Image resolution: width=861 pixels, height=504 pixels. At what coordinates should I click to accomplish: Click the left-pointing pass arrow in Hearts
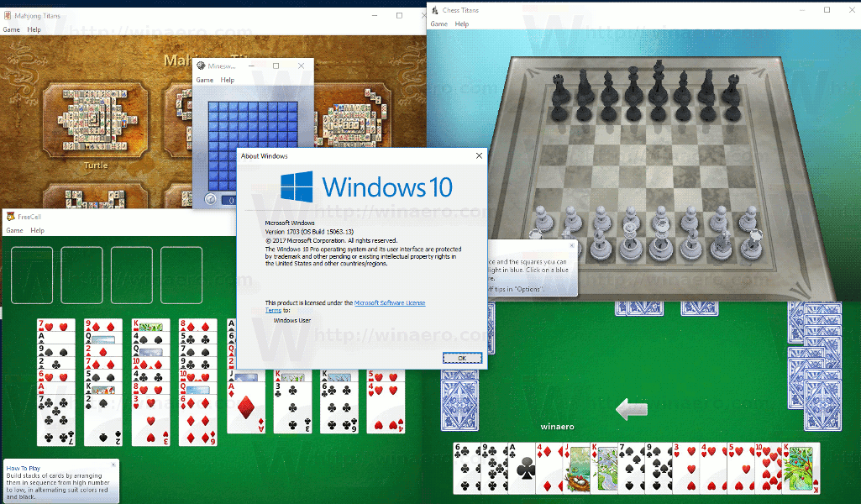(x=631, y=409)
